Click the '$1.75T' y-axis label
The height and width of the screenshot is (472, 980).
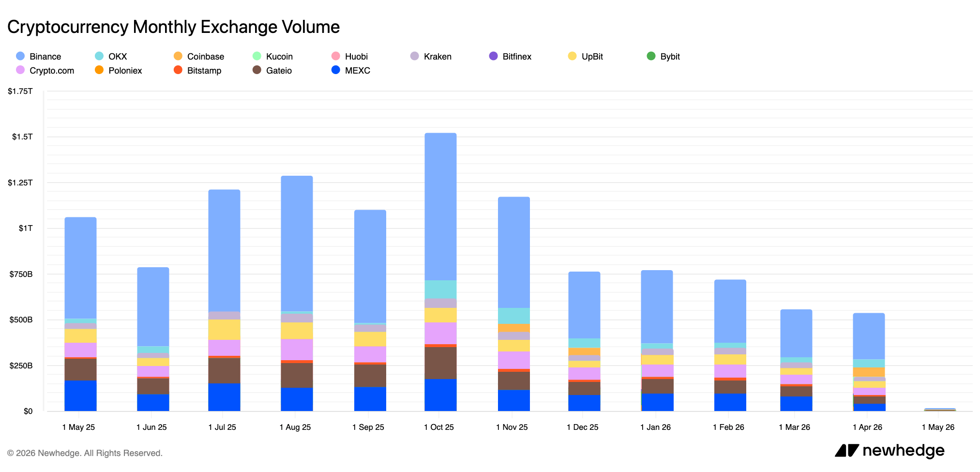[x=20, y=91]
